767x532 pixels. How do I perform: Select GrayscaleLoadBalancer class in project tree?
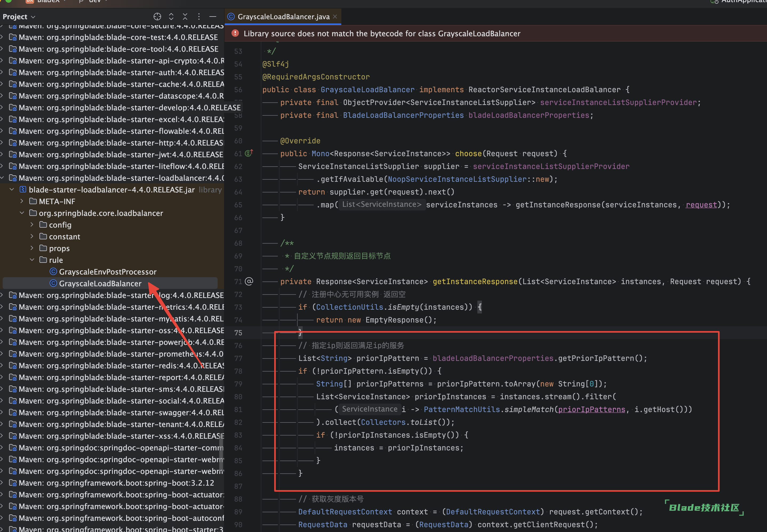(100, 283)
